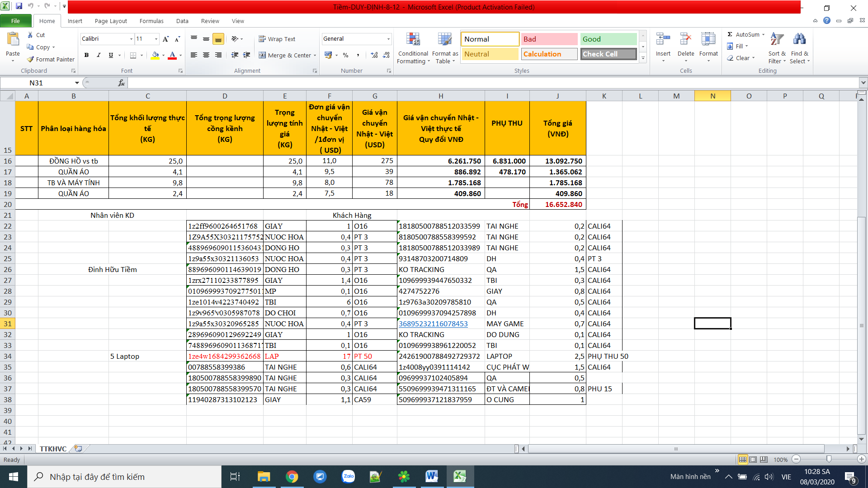Switch to the Formulas tab

[151, 21]
